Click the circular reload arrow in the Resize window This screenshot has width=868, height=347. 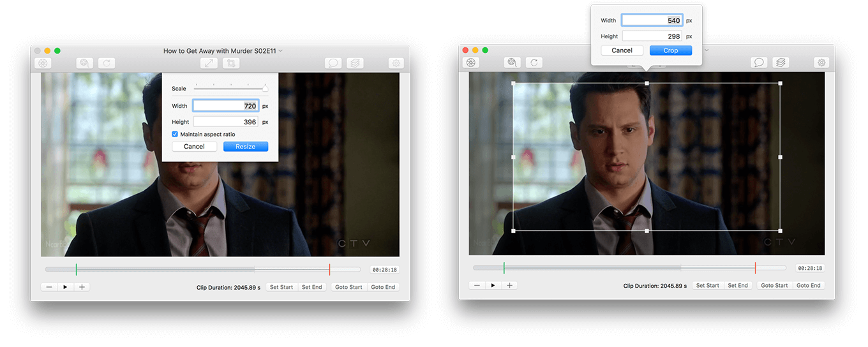[107, 63]
